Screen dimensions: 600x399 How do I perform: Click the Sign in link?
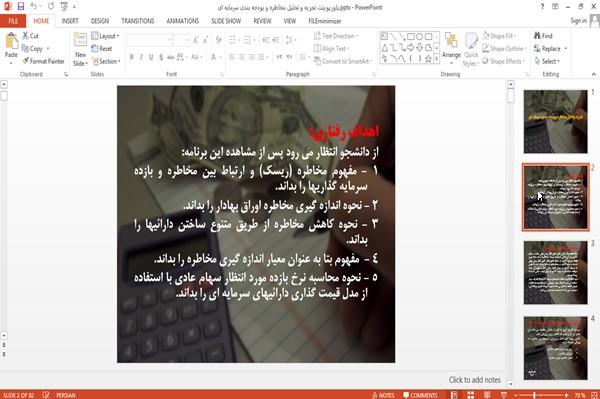pyautogui.click(x=578, y=21)
